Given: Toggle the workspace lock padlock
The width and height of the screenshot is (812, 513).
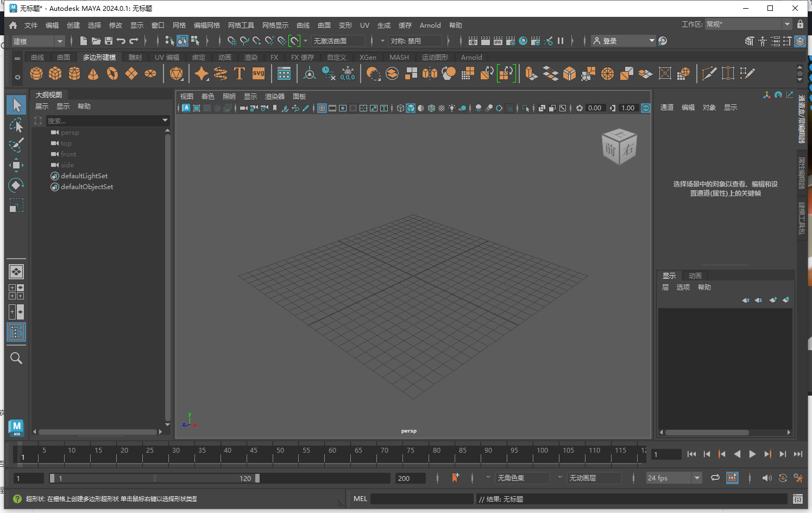Looking at the screenshot, I should [x=800, y=24].
